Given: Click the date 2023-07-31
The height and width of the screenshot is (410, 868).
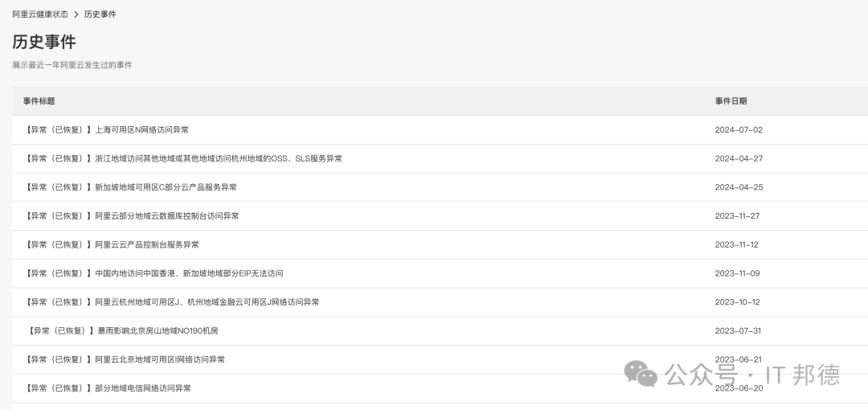Looking at the screenshot, I should pyautogui.click(x=738, y=330).
